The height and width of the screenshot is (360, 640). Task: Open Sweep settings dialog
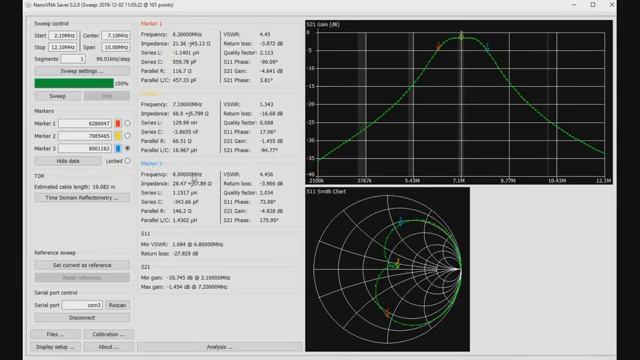[x=82, y=71]
